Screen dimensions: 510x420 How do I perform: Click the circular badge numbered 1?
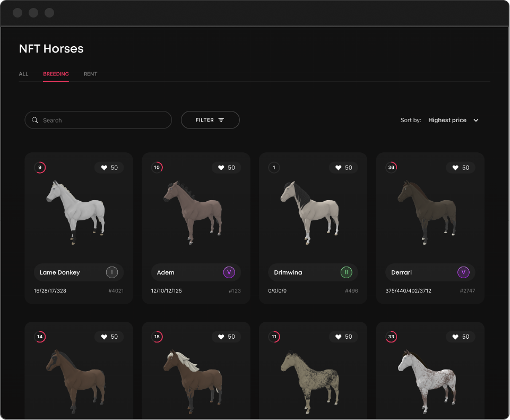(274, 168)
